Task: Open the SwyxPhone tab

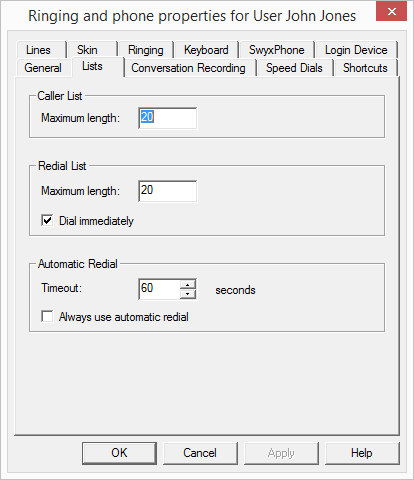Action: (276, 50)
